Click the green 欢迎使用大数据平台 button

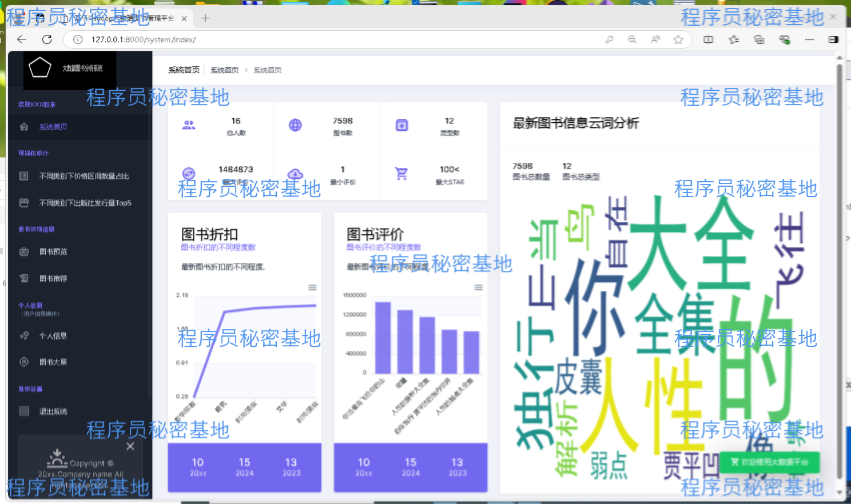tap(770, 462)
